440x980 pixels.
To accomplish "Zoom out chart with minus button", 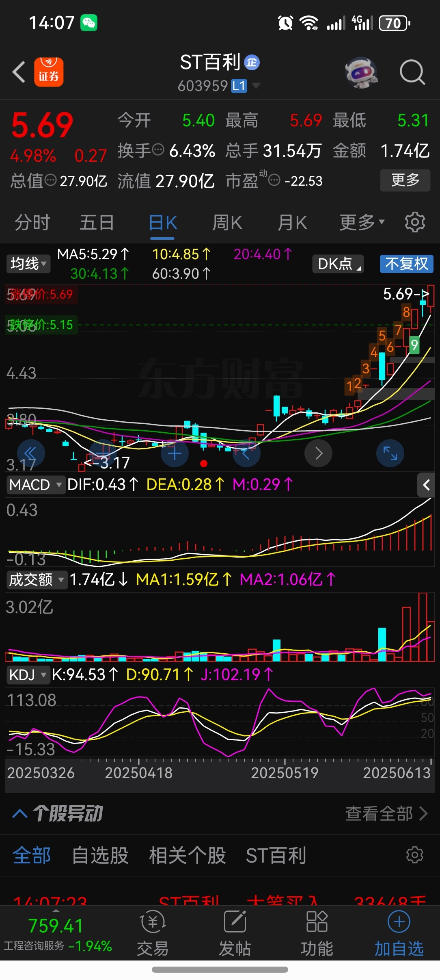I will [x=103, y=453].
